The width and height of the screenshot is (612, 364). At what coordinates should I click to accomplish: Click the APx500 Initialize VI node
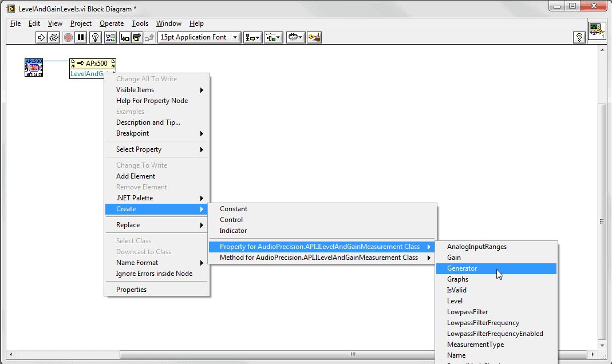tap(34, 68)
